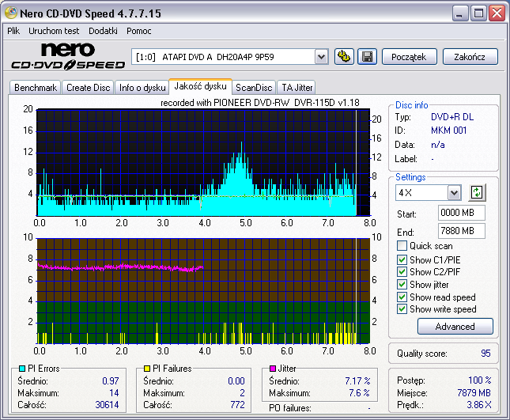
Task: Click the Jitter average 7.17 %
Action: (357, 380)
